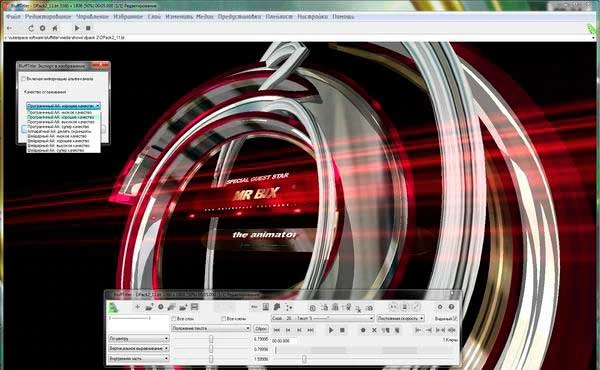This screenshot has height=370, width=600.
Task: Click the puzzle-piece icon in tool window toolbar
Action: (277, 307)
